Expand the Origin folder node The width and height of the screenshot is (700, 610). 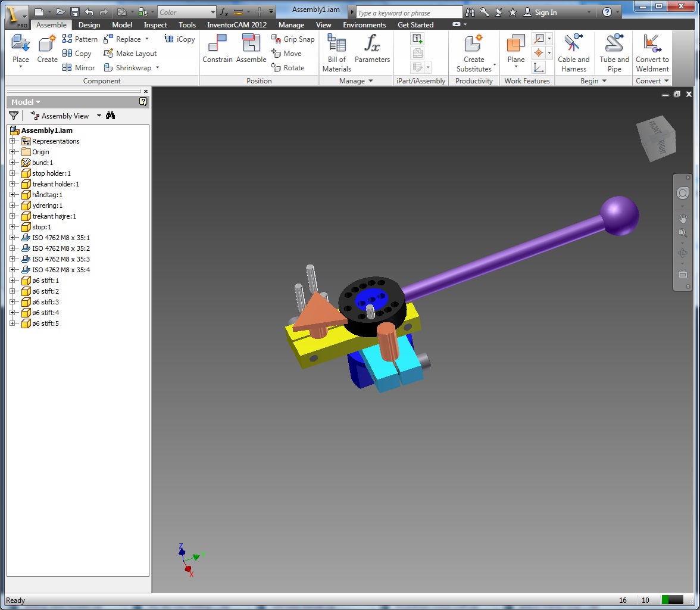(12, 151)
